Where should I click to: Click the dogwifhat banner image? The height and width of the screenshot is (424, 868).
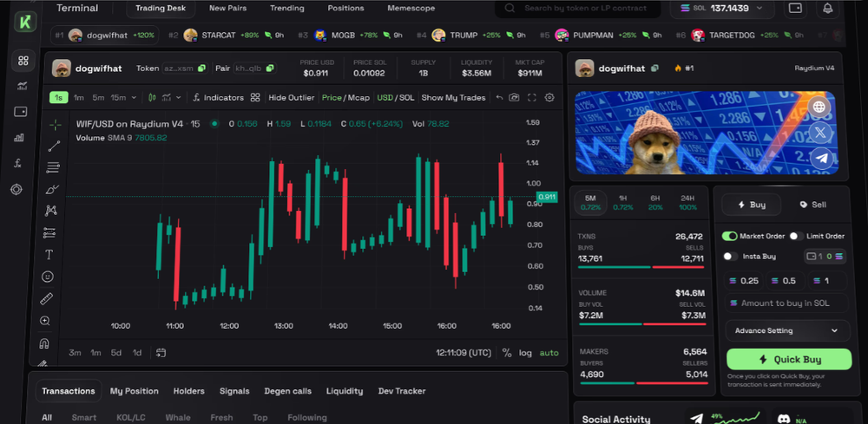[x=706, y=133]
